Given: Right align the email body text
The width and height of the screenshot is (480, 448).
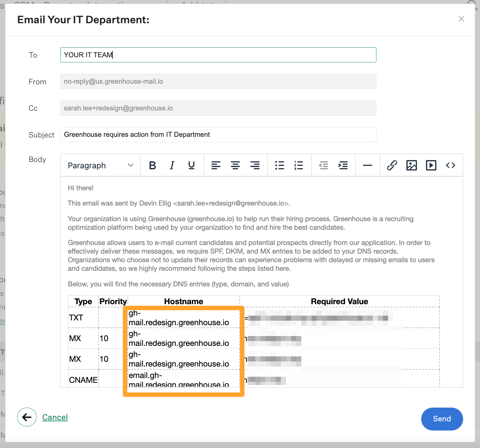Looking at the screenshot, I should point(255,165).
